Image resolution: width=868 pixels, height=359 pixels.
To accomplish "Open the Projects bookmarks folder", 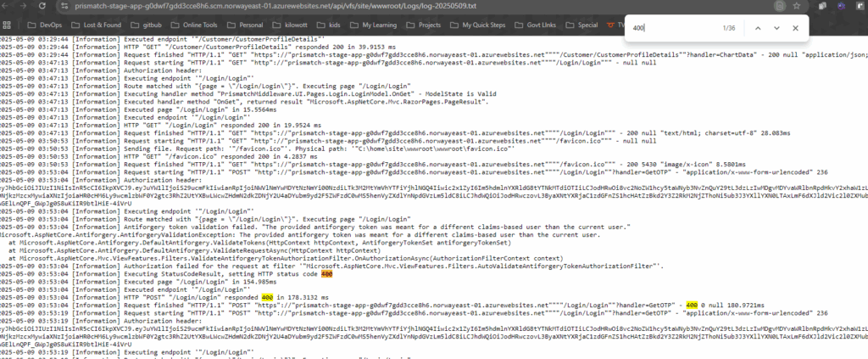I will tap(424, 25).
